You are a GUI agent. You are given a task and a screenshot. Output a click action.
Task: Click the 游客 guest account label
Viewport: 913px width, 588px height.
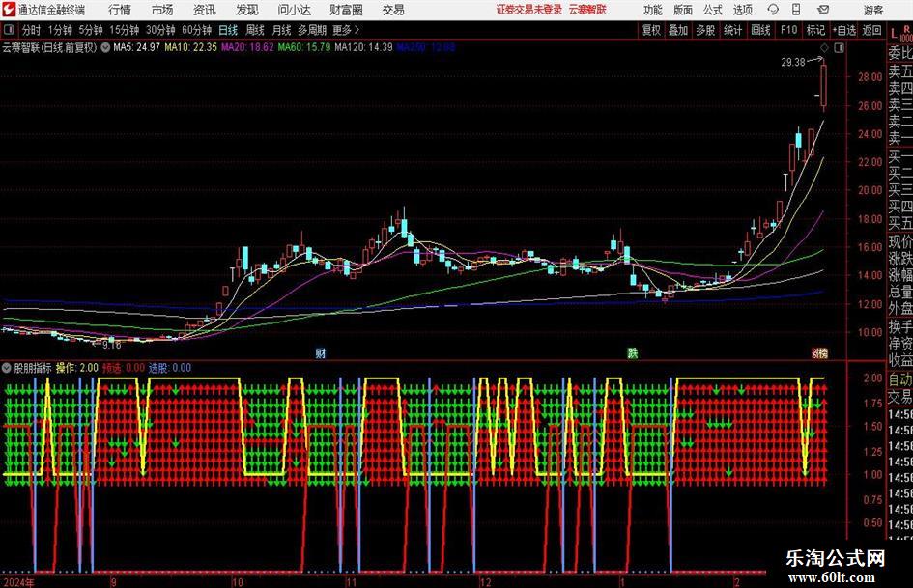click(873, 10)
